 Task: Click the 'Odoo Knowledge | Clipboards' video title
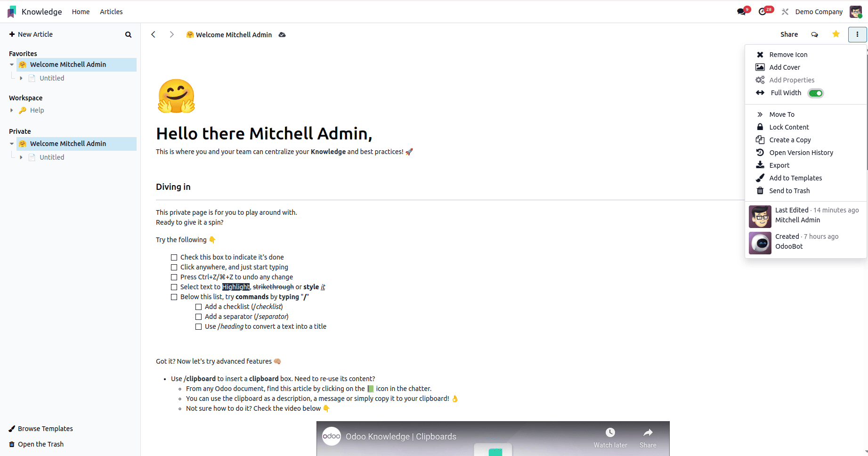tap(401, 437)
